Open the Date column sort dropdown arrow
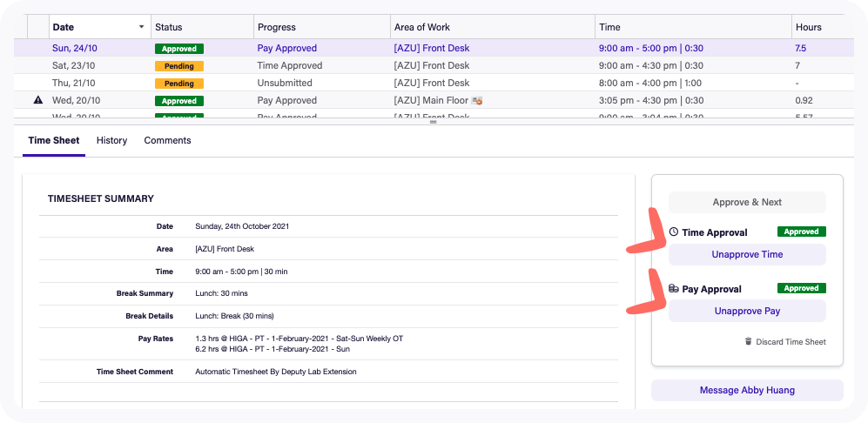The height and width of the screenshot is (423, 868). tap(142, 27)
